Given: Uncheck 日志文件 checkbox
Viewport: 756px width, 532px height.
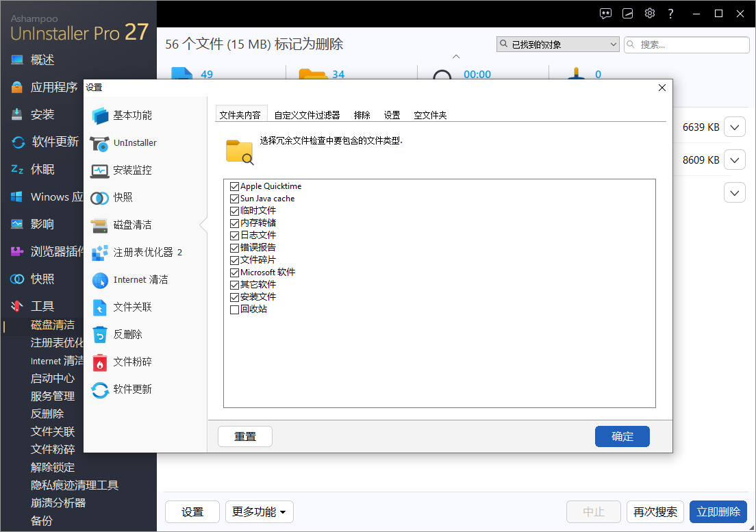Looking at the screenshot, I should (x=234, y=236).
